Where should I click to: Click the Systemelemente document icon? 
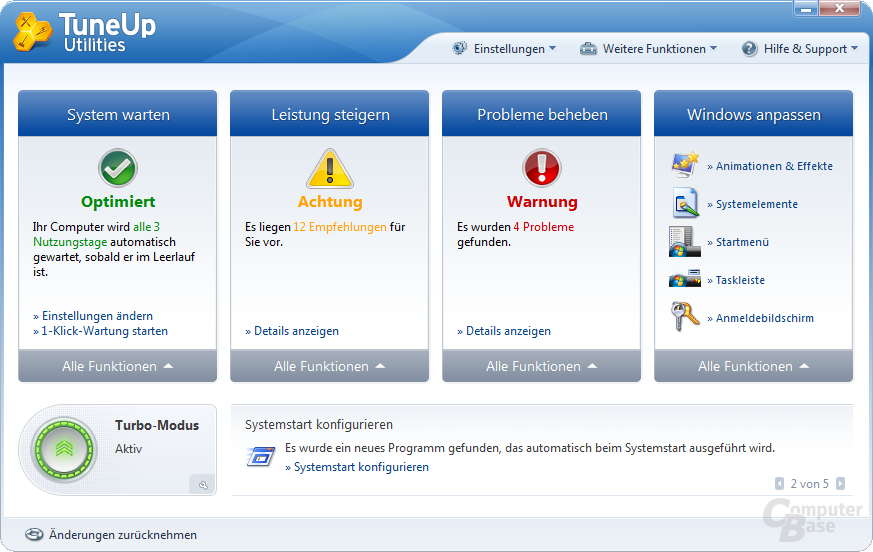[685, 203]
